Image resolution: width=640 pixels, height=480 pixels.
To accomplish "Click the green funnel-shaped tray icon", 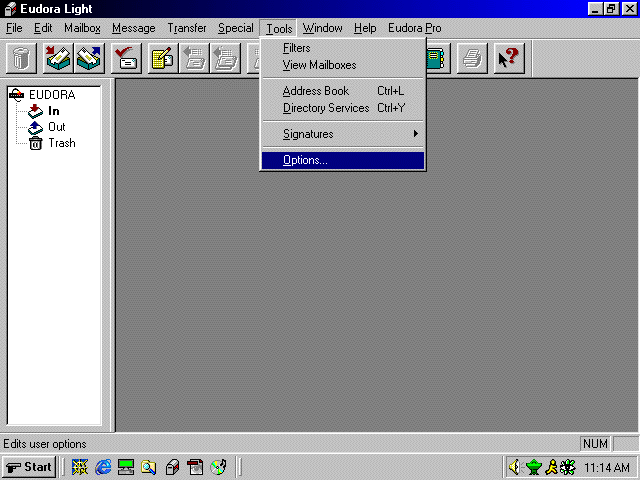I will 533,467.
